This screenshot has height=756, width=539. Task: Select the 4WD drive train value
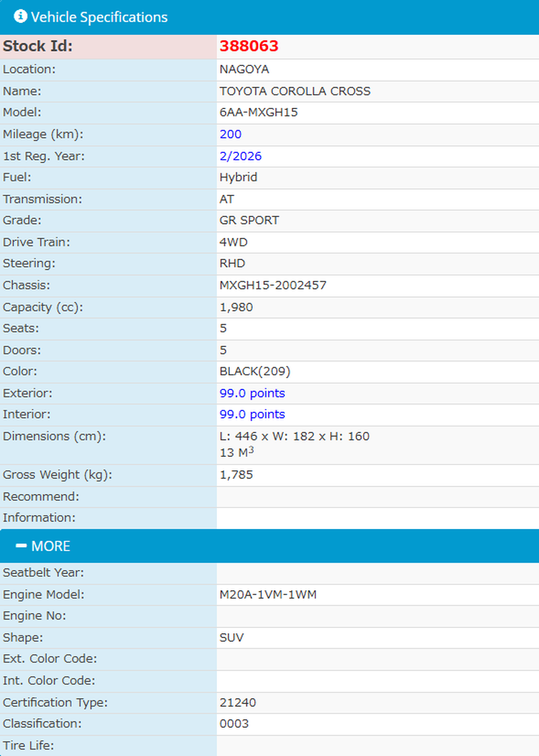coord(233,242)
